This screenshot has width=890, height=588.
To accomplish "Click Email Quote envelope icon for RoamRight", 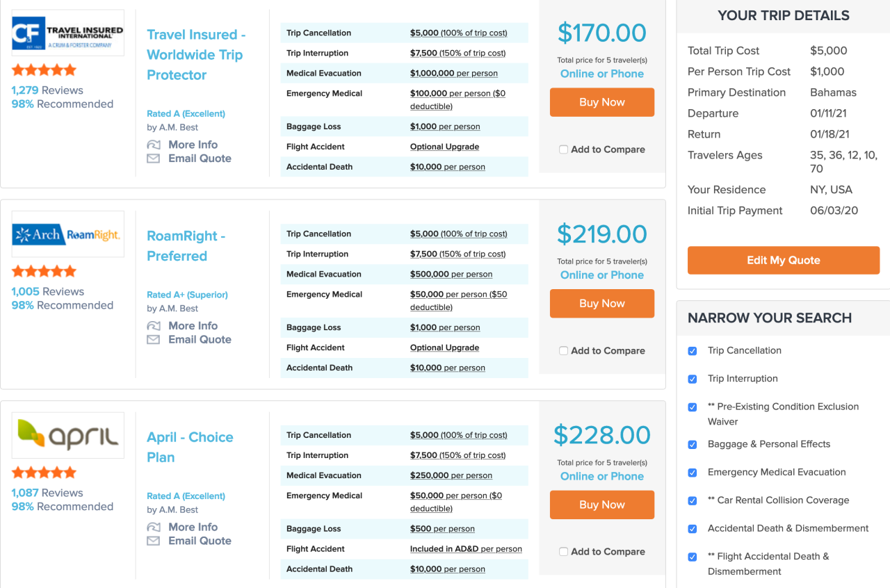I will click(154, 339).
